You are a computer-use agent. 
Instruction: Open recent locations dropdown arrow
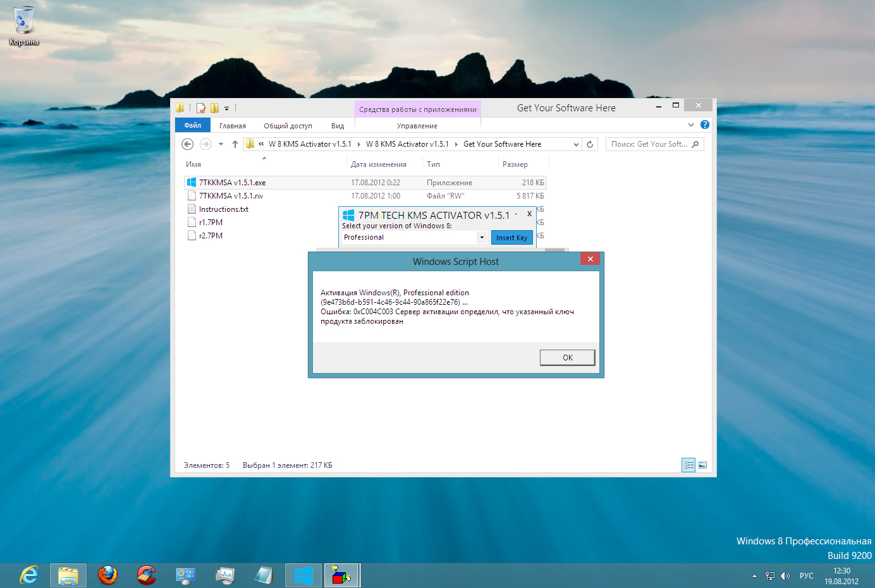(x=221, y=144)
